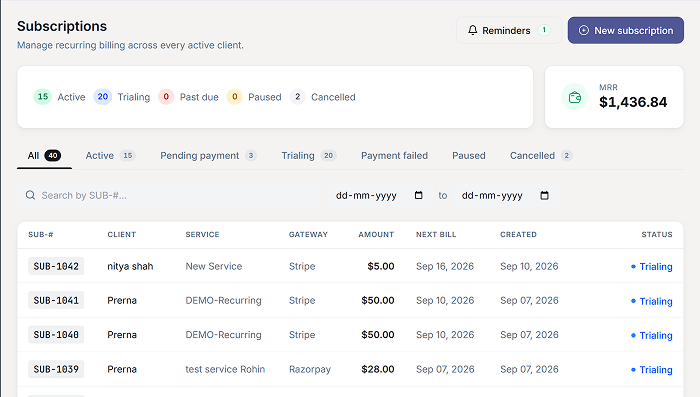Click the CREATED column header
700x397 pixels.
pos(518,234)
